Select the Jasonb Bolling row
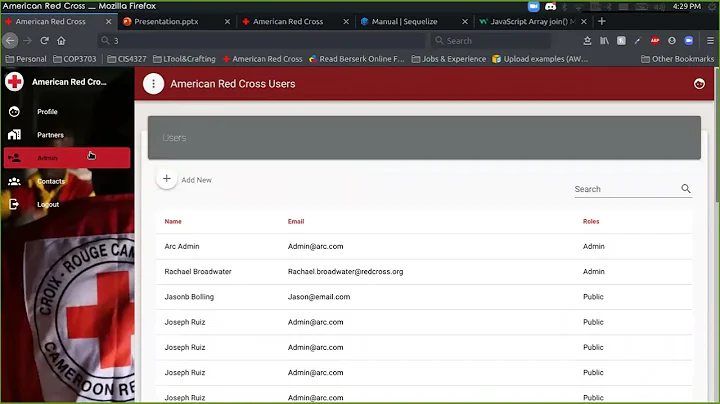Image resolution: width=720 pixels, height=404 pixels. (x=424, y=297)
